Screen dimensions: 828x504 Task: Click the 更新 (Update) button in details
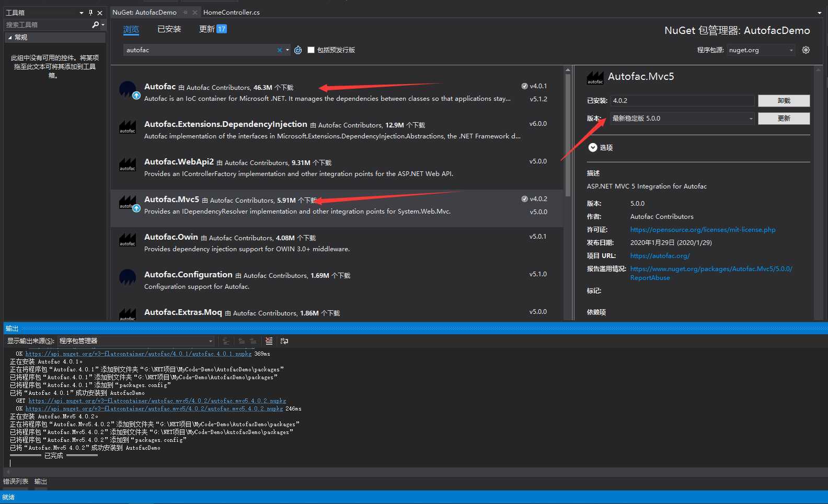click(784, 119)
